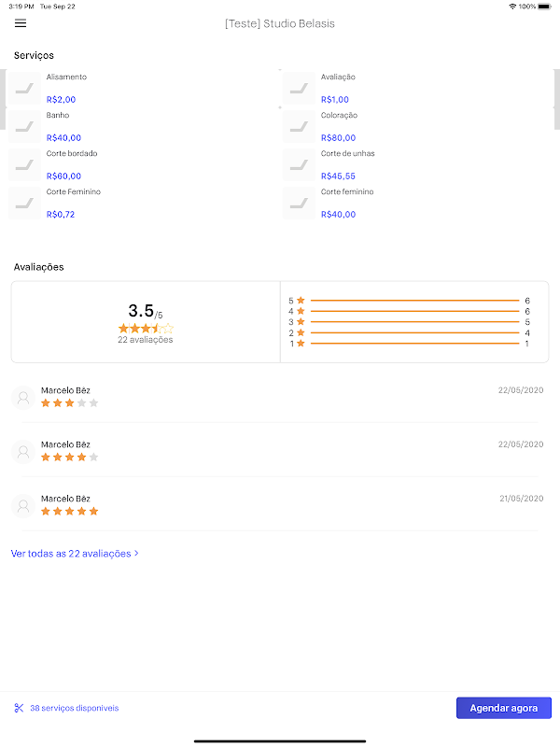Viewport: 560px width, 747px height.
Task: Select the Avaliação service image
Action: [x=299, y=88]
